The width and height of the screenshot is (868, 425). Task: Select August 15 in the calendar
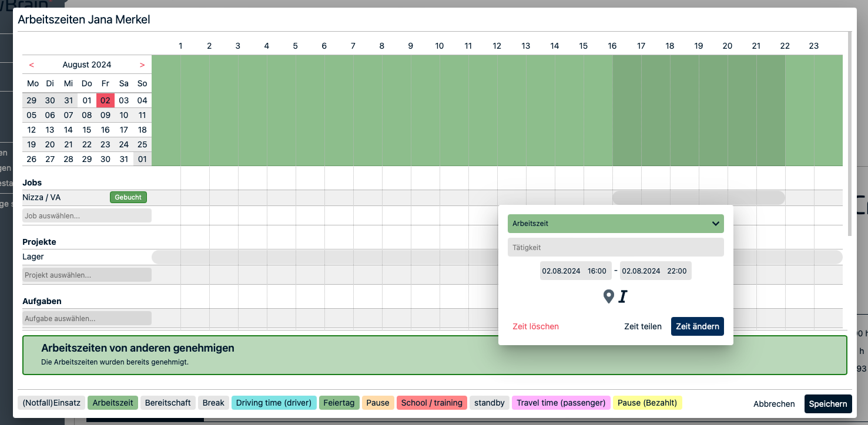tap(87, 130)
